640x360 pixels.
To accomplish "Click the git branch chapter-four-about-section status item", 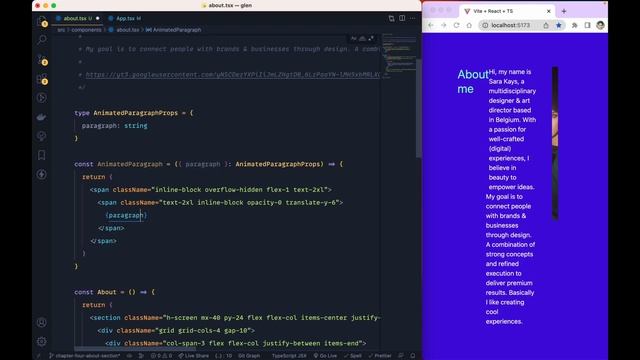I will [84, 356].
